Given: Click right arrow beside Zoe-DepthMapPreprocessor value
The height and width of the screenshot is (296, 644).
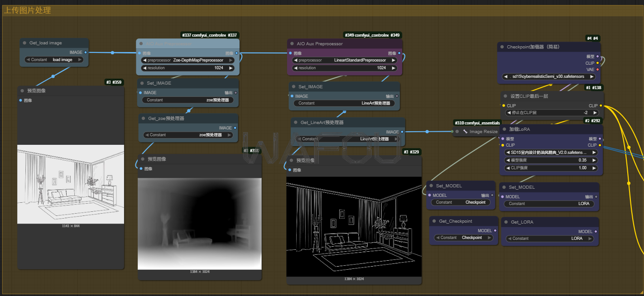Looking at the screenshot, I should (x=231, y=60).
